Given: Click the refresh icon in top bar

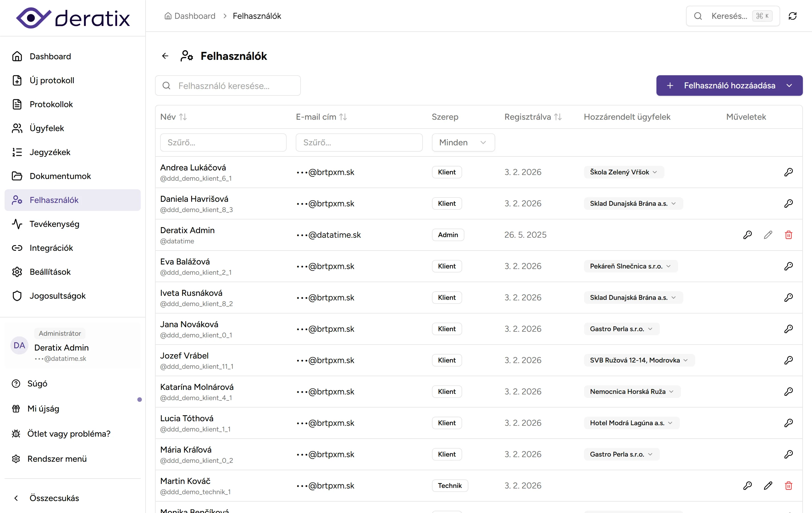Looking at the screenshot, I should click(792, 16).
